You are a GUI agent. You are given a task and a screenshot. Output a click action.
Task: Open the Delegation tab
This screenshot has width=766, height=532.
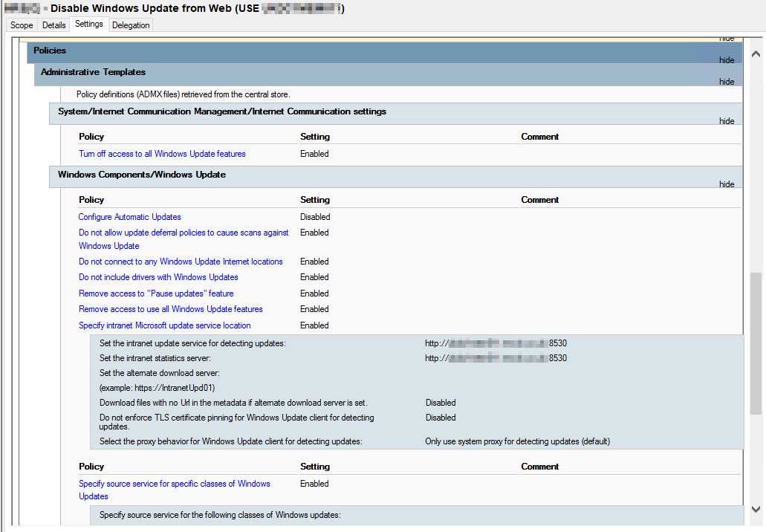[131, 25]
